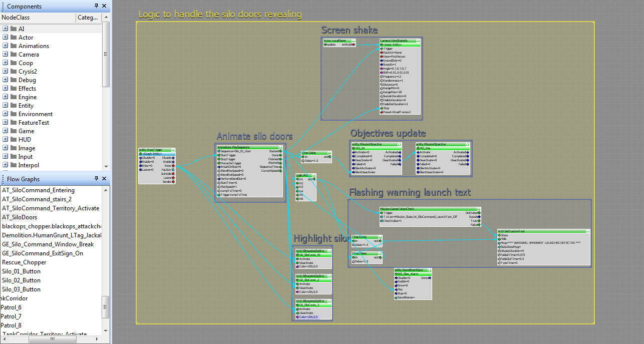Click the Category column header
The image size is (644, 344).
[x=88, y=18]
